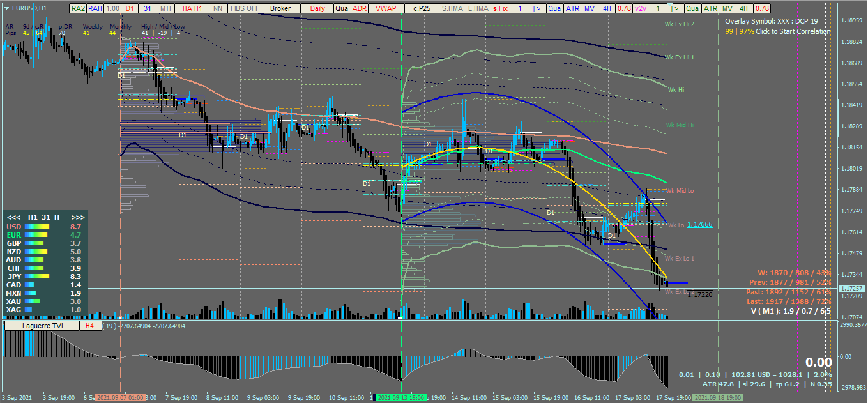Screen dimensions: 868x403
Task: Click the 0.78 button beside v2v
Action: click(x=624, y=8)
